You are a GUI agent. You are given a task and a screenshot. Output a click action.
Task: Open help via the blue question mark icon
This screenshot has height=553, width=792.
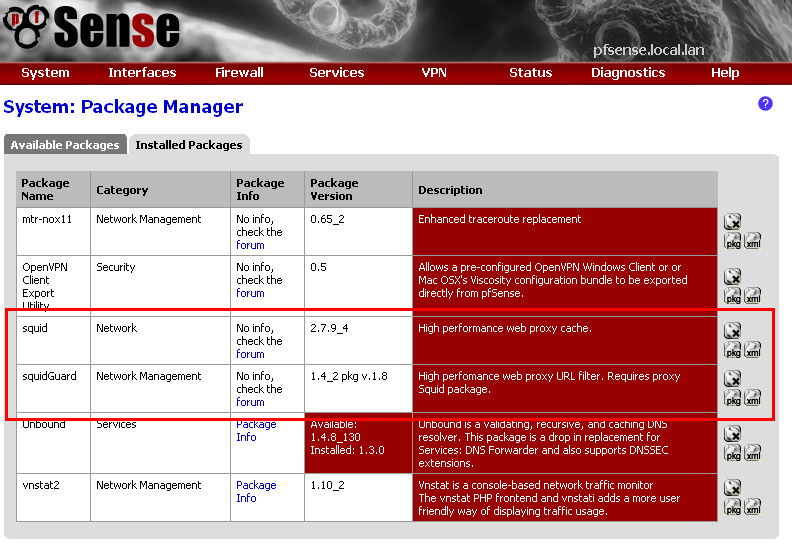point(765,104)
